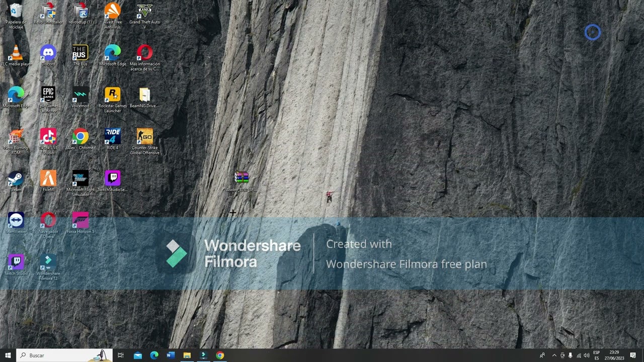Viewport: 644px width, 362px height.
Task: Select the Forza Horizon 5 icon
Action: coord(80,223)
